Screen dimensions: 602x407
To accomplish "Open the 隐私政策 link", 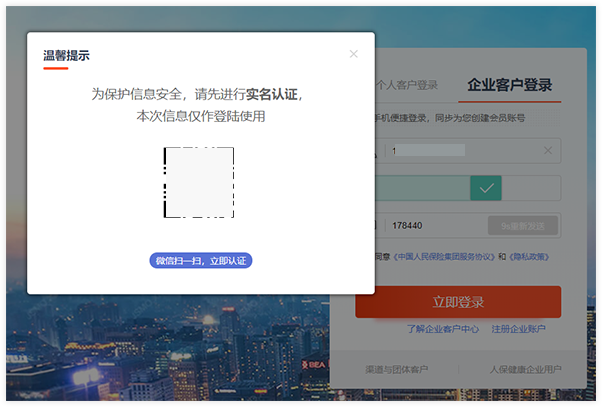I will point(529,256).
